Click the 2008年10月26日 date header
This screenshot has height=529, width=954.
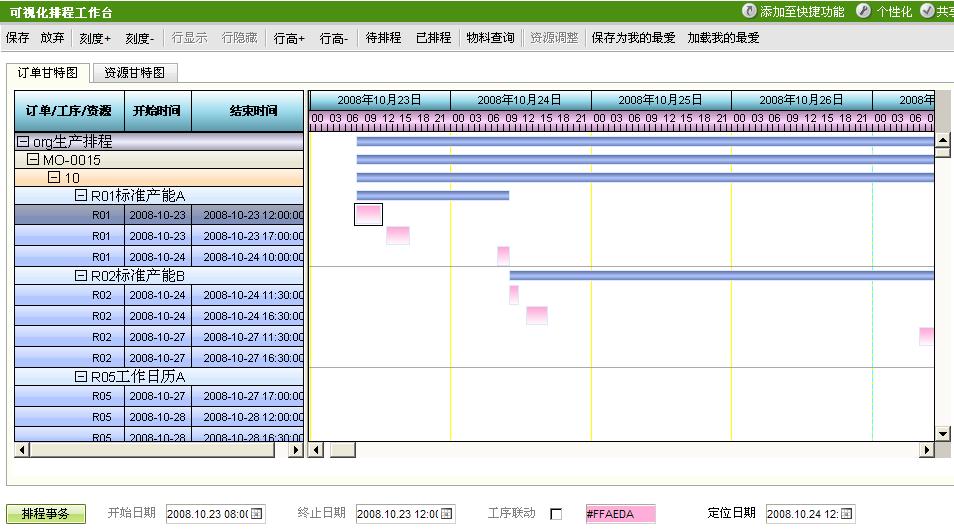(x=801, y=100)
